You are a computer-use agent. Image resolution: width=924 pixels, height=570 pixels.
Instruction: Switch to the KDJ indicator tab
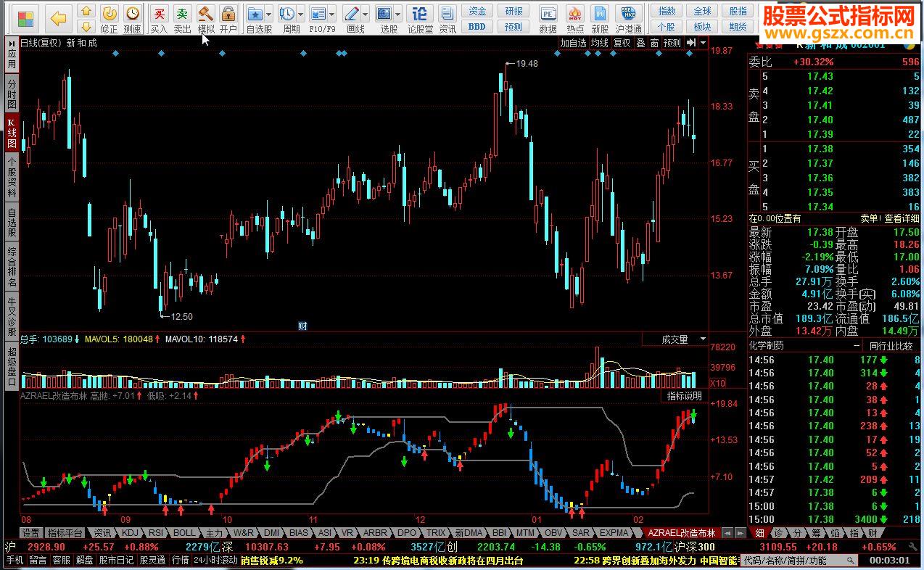(x=130, y=533)
